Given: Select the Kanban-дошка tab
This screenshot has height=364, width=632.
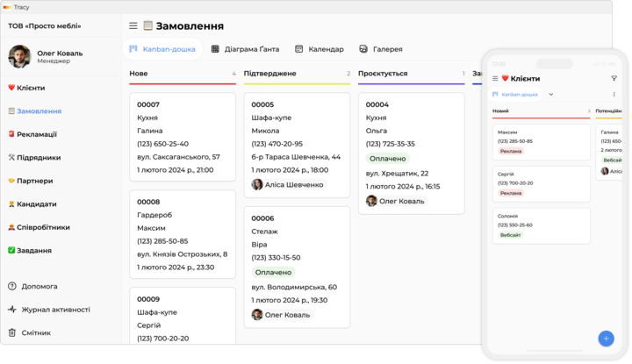Looking at the screenshot, I should (x=162, y=49).
